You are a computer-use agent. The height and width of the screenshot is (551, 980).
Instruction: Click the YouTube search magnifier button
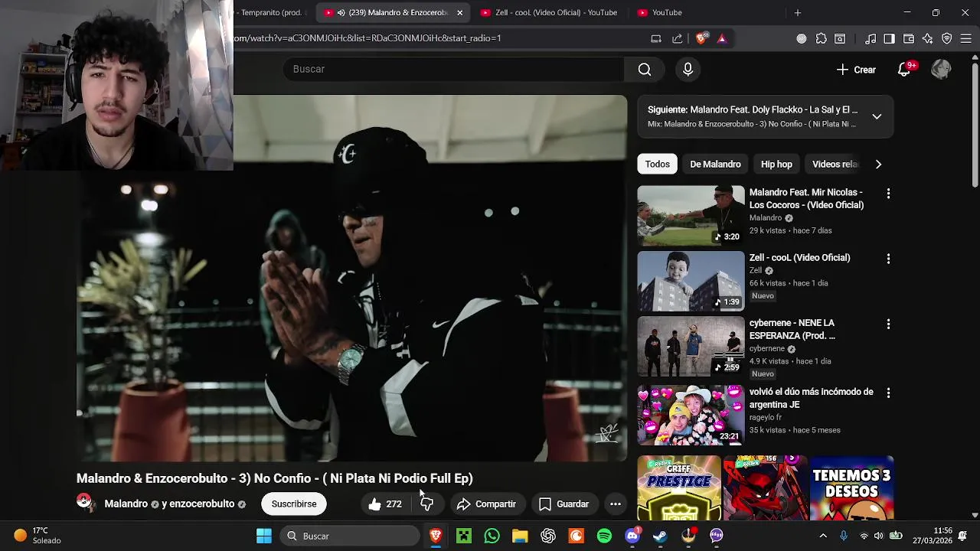pos(645,70)
